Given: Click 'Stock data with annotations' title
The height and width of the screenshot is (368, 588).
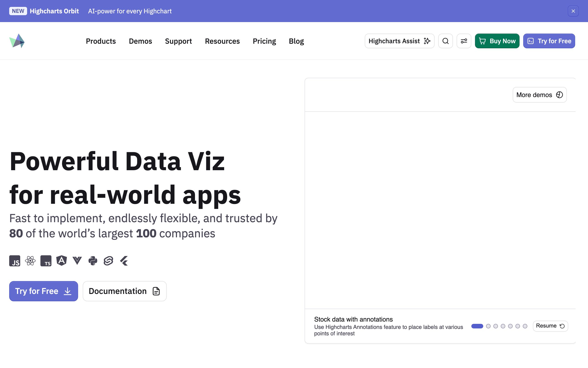Looking at the screenshot, I should coord(353,319).
